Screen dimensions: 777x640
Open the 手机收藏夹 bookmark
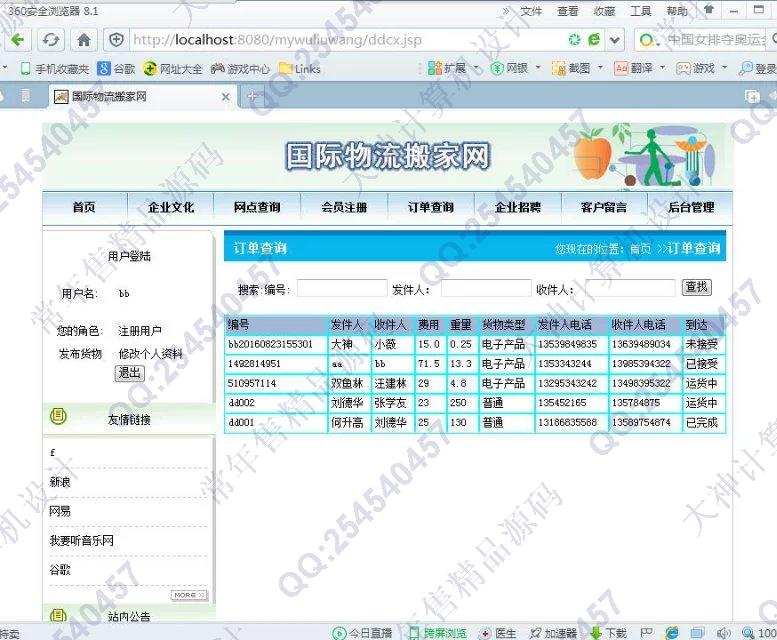point(55,69)
